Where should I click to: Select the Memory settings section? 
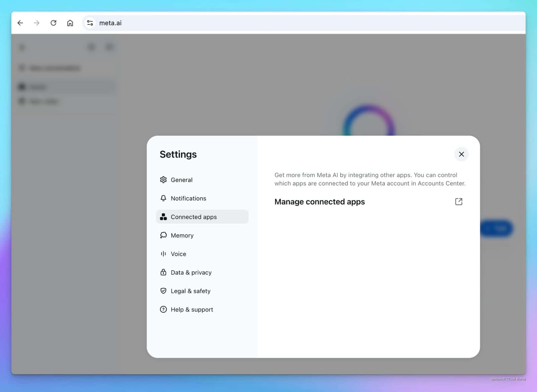point(182,235)
